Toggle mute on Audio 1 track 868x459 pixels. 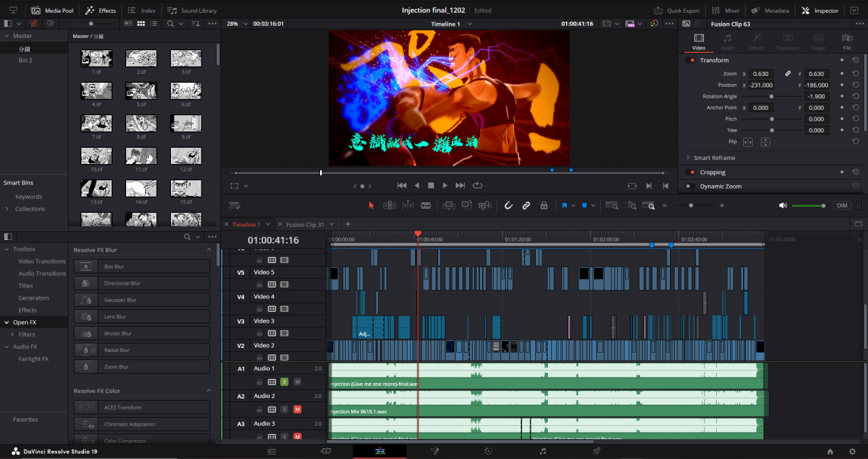(x=297, y=382)
